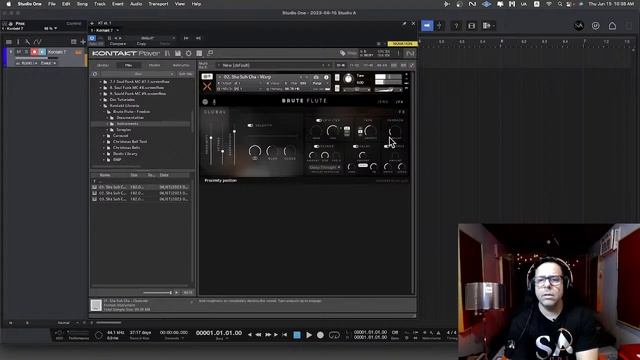Open the Transport menu
This screenshot has height=360, width=640.
click(158, 4)
